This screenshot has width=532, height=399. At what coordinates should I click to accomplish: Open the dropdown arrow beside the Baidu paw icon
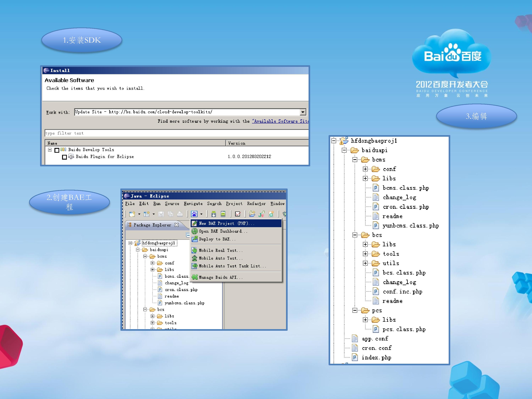pos(201,214)
